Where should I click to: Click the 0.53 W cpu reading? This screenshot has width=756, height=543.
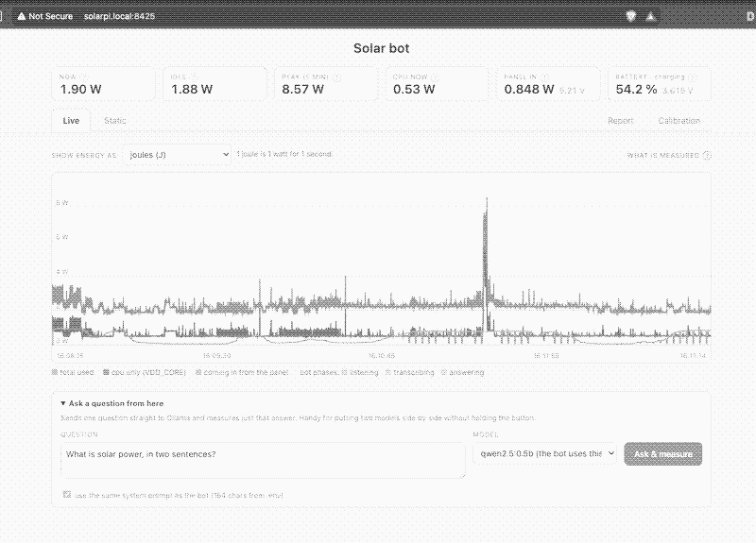click(414, 89)
